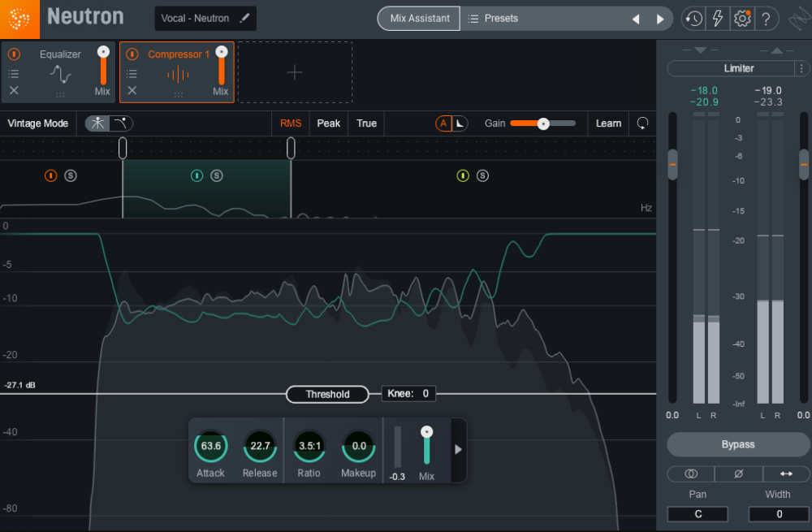Open Limiter options three-dot menu
This screenshot has height=532, width=812.
[801, 68]
